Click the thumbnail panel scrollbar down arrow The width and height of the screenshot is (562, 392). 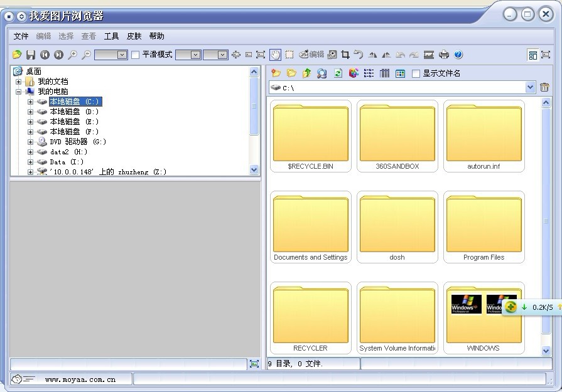546,351
